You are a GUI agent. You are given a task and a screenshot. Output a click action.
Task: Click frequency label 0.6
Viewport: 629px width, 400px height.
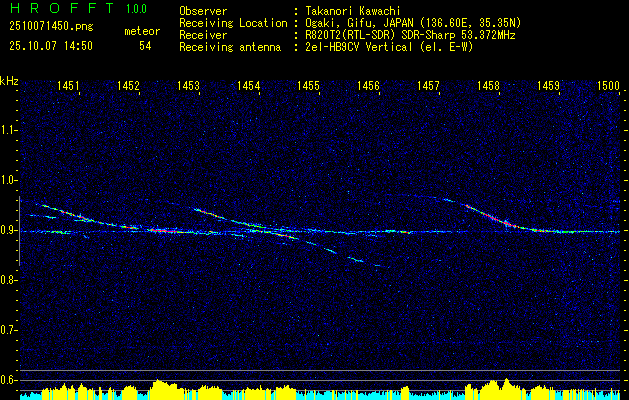8,380
